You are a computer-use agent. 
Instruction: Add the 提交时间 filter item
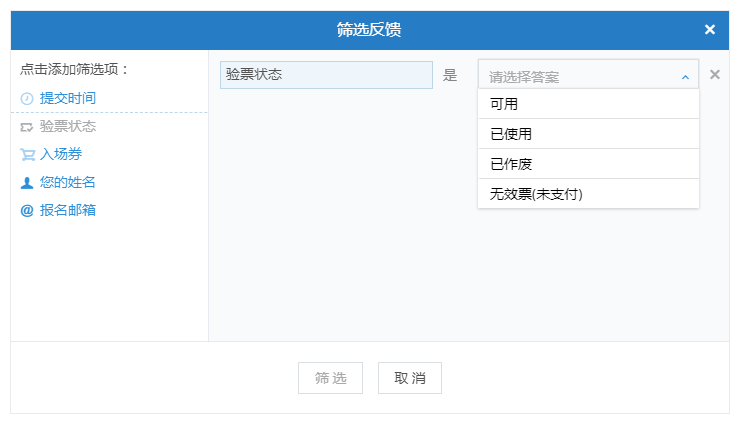coord(67,98)
